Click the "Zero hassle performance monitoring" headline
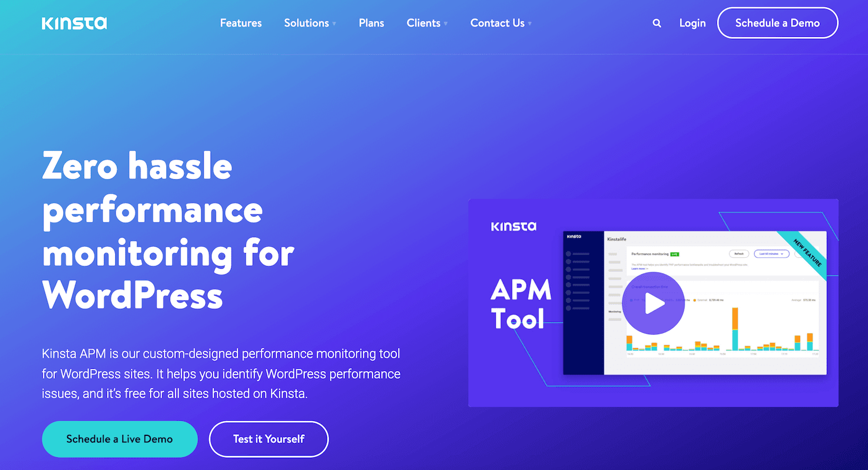 click(168, 231)
